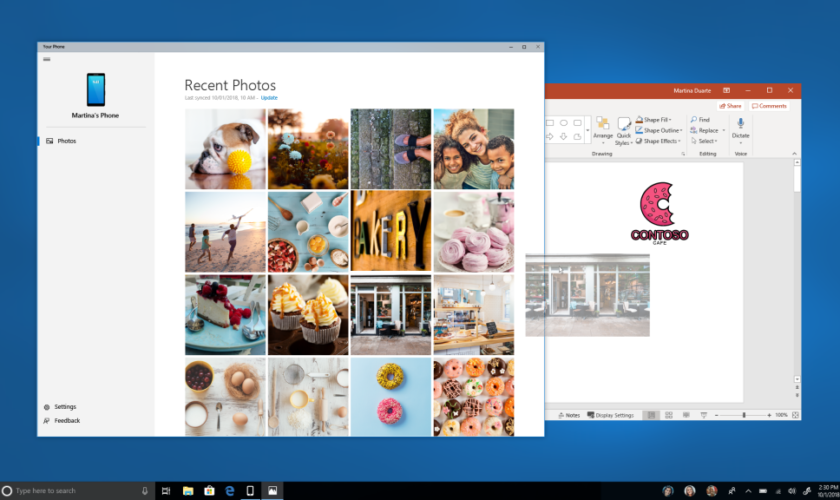Select Photos in Your Phone sidebar
This screenshot has height=500, width=840.
point(66,141)
